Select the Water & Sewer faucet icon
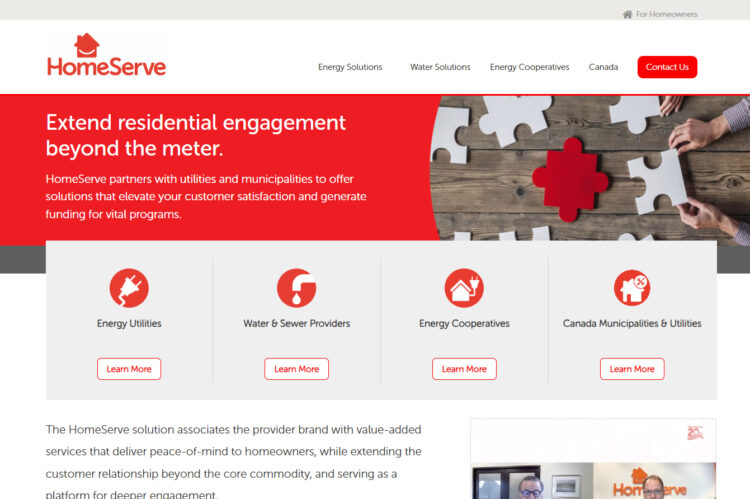 [x=297, y=288]
